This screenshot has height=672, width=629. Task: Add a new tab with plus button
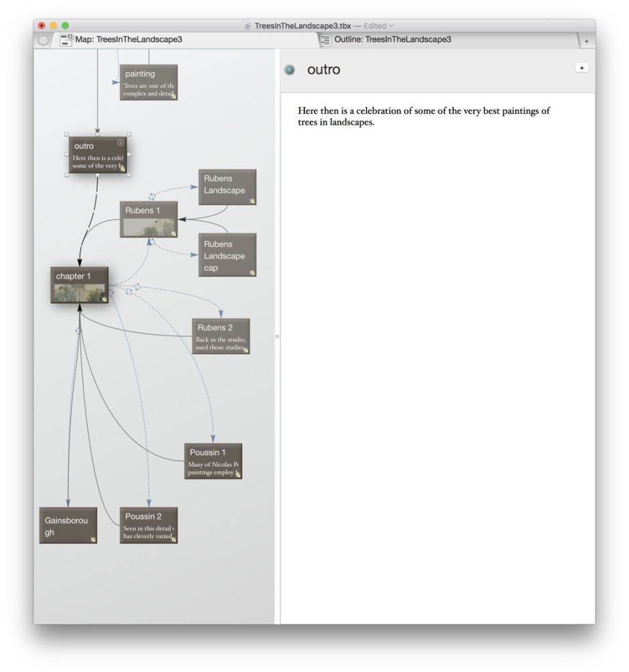586,41
